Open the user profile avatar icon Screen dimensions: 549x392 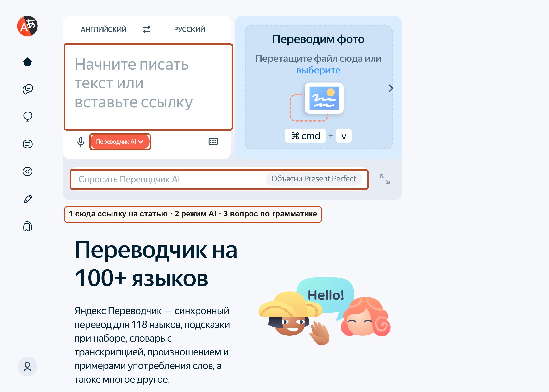click(27, 367)
